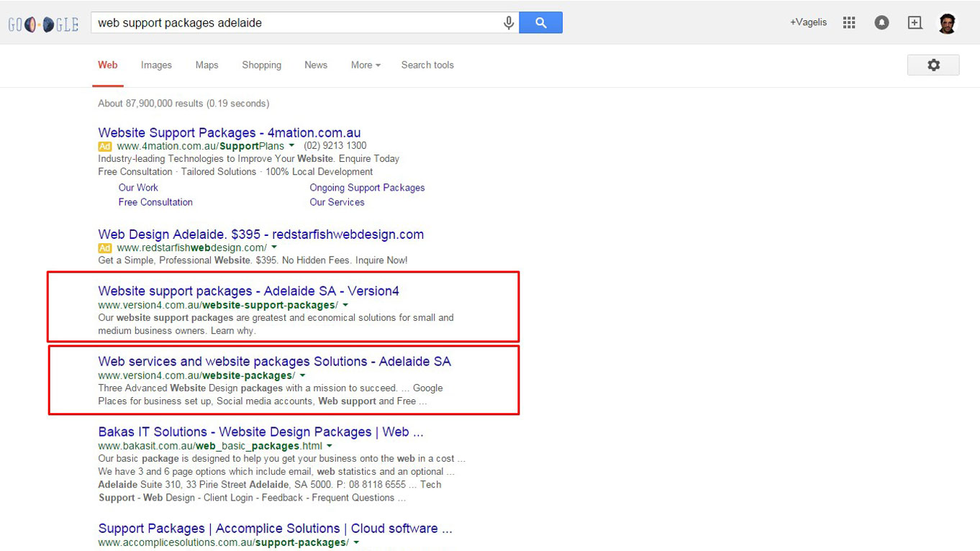Open the notifications bell icon

click(x=881, y=23)
